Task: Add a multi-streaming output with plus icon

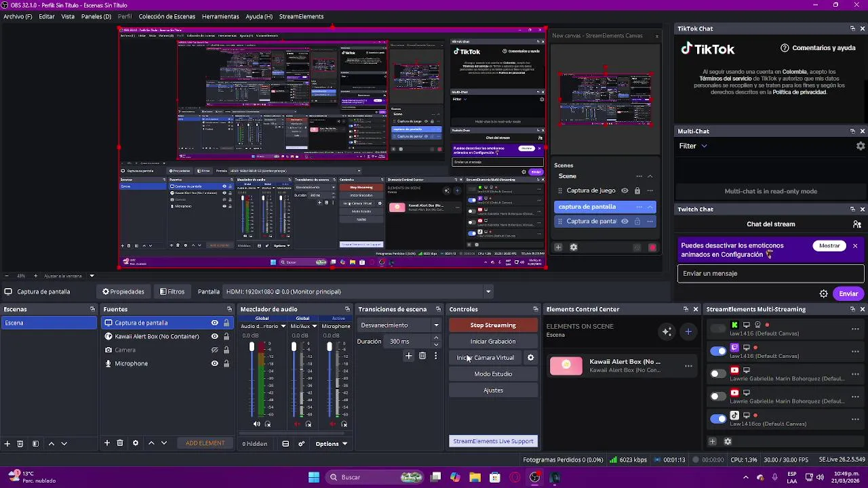Action: [712, 441]
